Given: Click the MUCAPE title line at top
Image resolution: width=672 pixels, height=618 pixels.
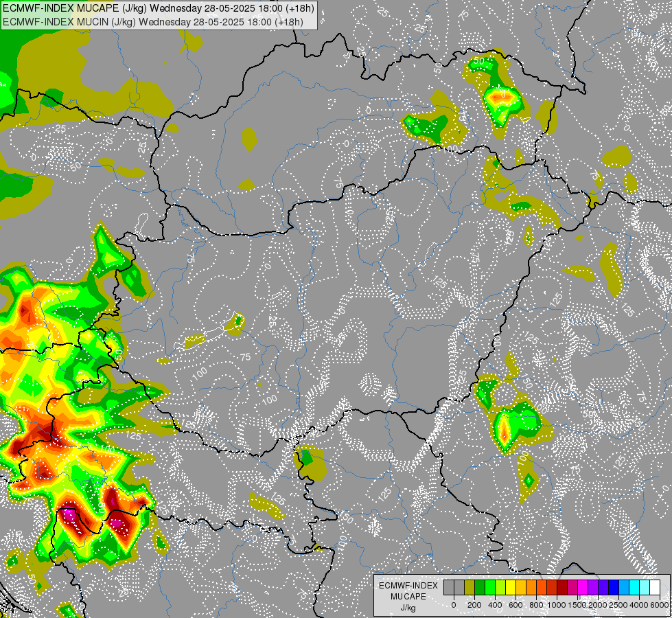Looking at the screenshot, I should coord(158,8).
